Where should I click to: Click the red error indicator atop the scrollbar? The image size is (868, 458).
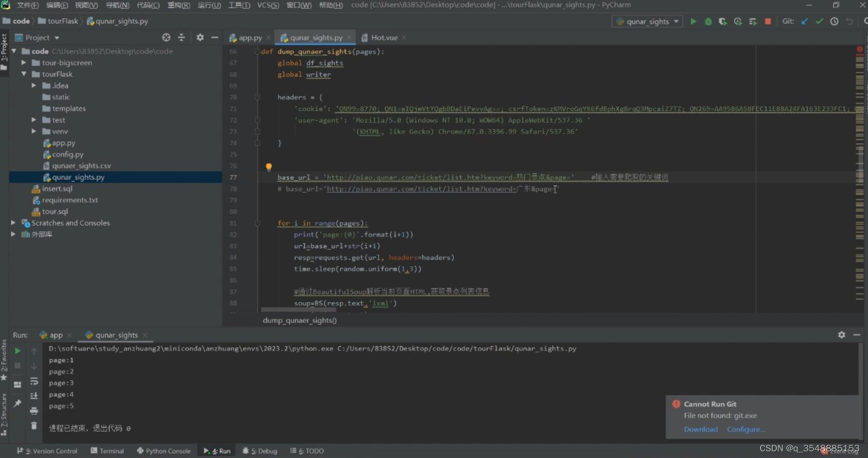click(x=860, y=49)
